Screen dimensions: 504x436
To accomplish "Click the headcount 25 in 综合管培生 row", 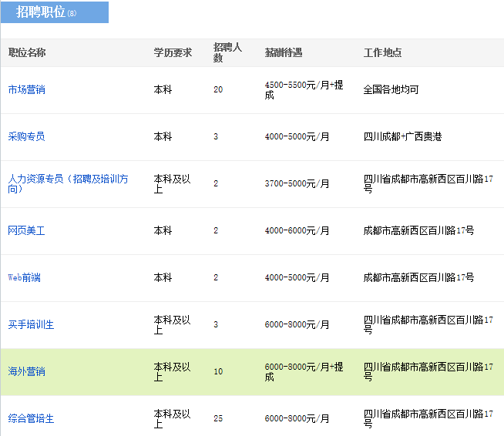I will 218,418.
